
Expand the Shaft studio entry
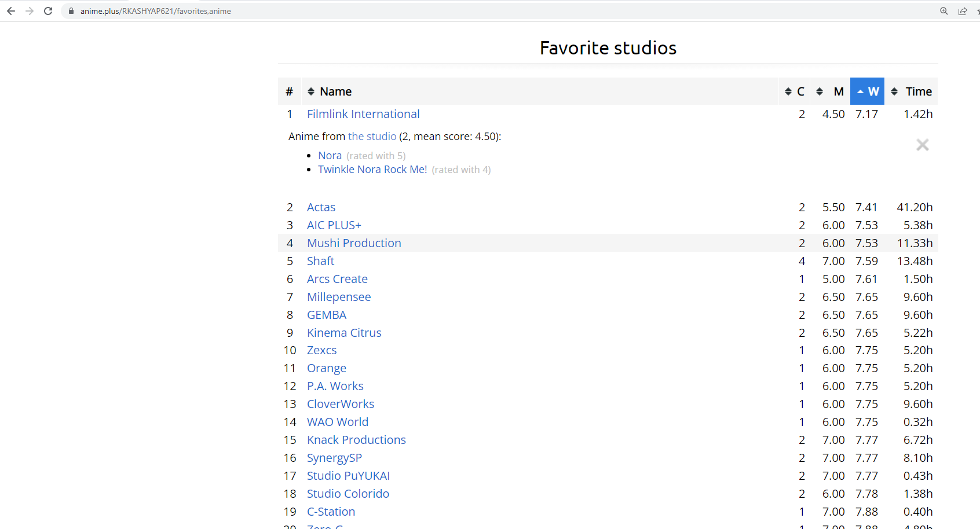pyautogui.click(x=320, y=261)
